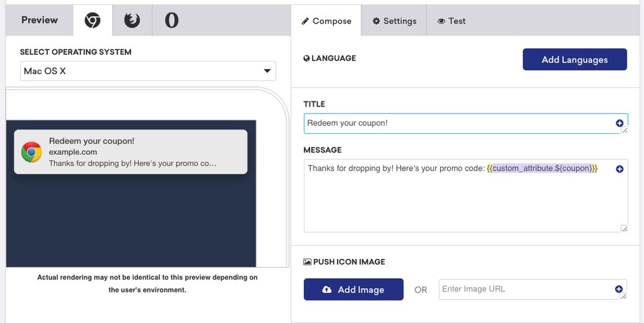Click plus icon in Title field

coord(619,123)
